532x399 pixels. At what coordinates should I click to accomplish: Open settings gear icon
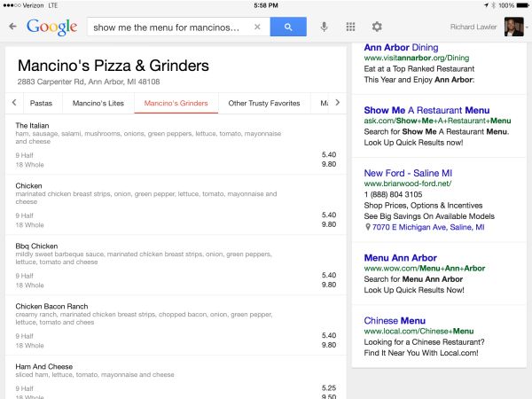(x=377, y=27)
